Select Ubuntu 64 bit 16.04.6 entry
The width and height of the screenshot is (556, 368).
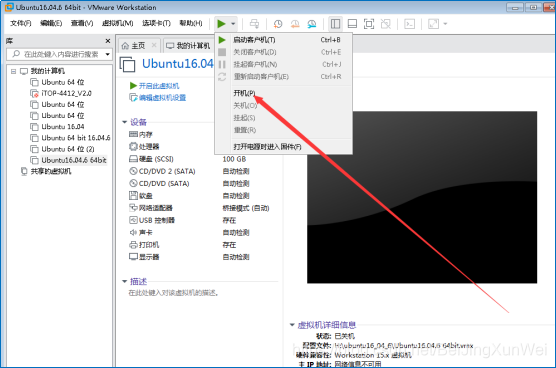70,138
